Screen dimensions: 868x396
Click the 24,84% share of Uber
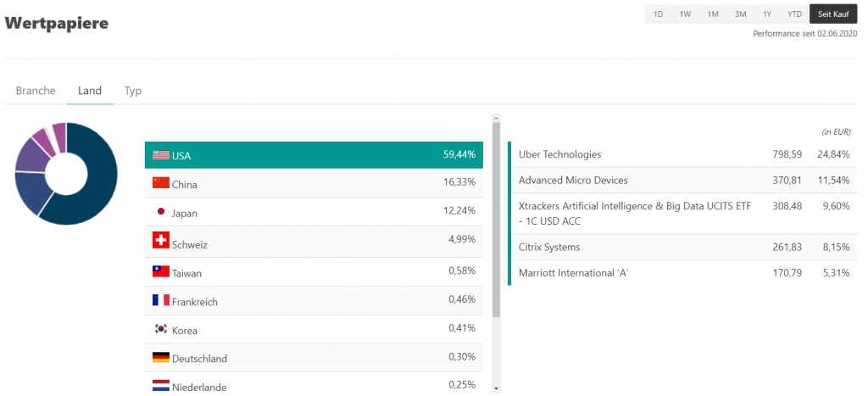833,154
